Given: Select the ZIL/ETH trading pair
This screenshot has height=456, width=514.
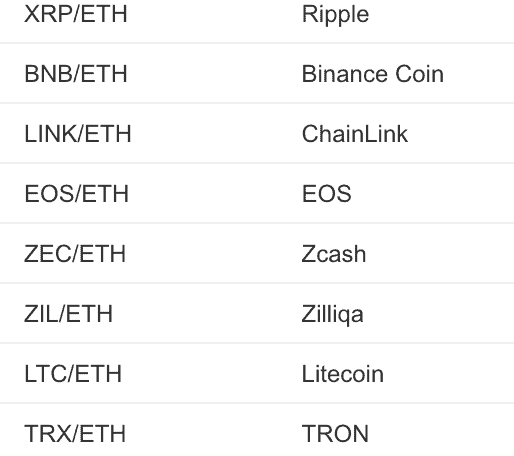Looking at the screenshot, I should tap(68, 314).
